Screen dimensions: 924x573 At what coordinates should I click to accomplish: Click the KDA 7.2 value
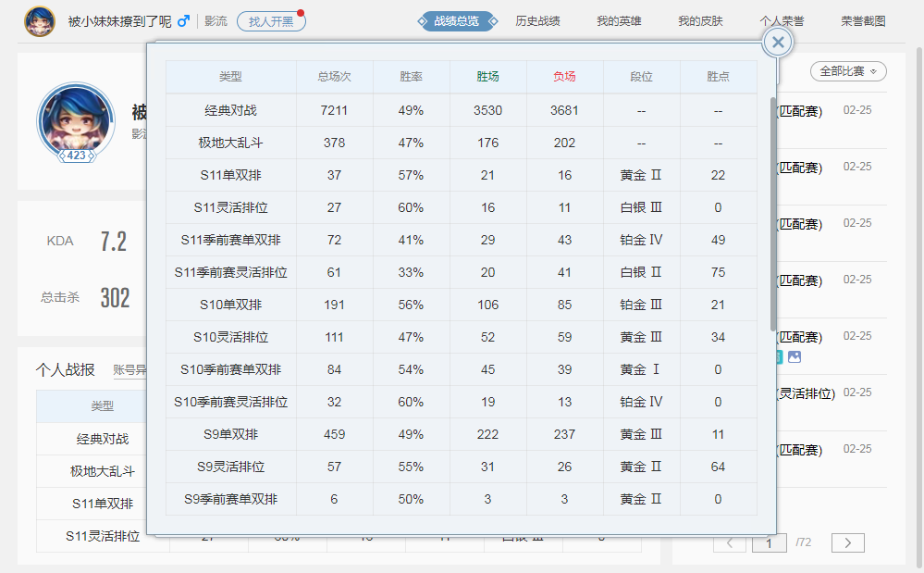point(113,241)
